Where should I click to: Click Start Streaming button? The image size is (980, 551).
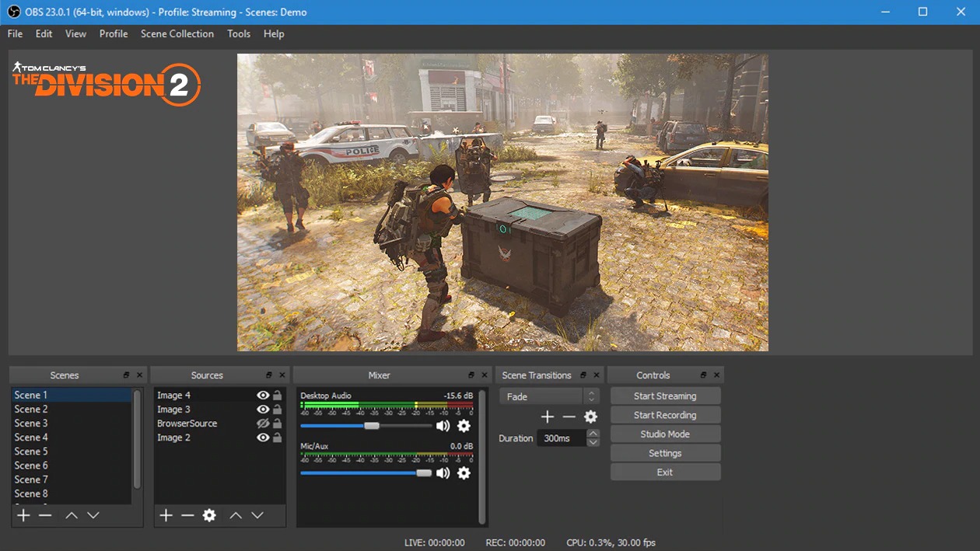click(664, 396)
